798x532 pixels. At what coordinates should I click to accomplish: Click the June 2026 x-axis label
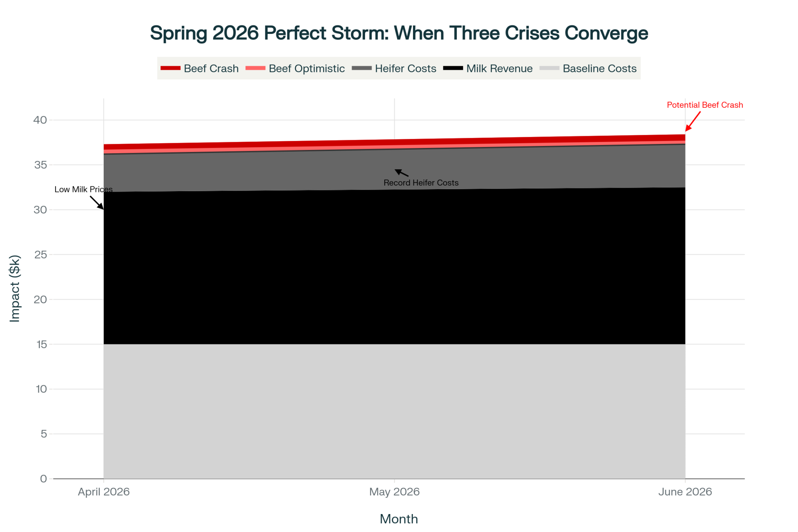click(685, 492)
